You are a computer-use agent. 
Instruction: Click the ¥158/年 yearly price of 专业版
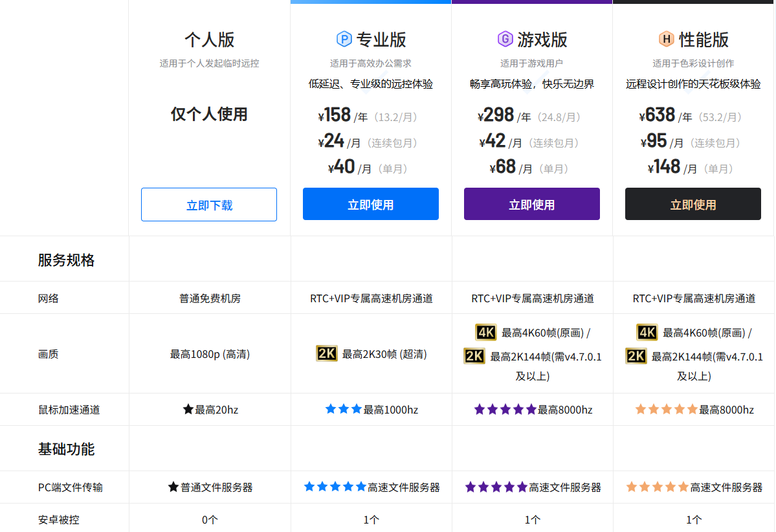tap(343, 115)
